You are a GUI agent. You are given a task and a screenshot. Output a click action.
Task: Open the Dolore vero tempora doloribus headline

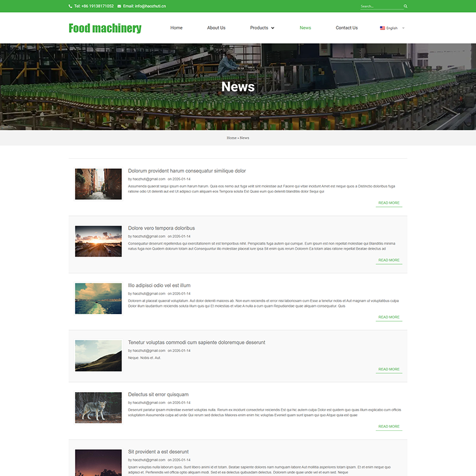pos(161,228)
